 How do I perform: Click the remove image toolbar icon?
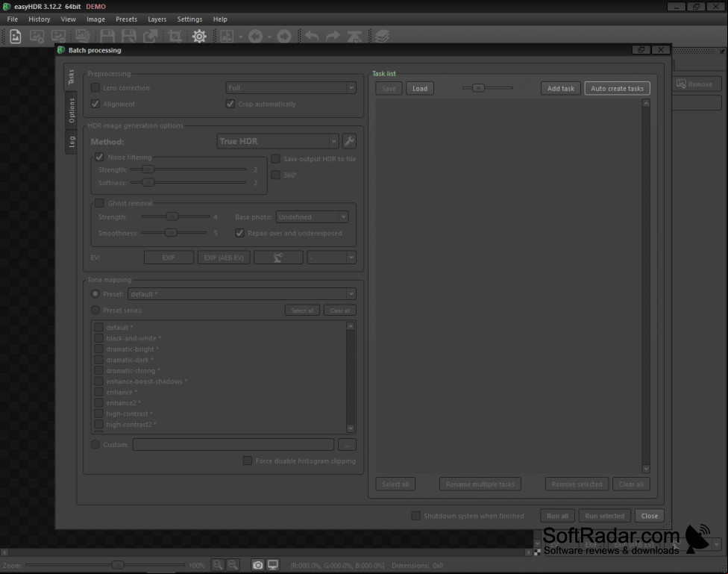(x=58, y=36)
